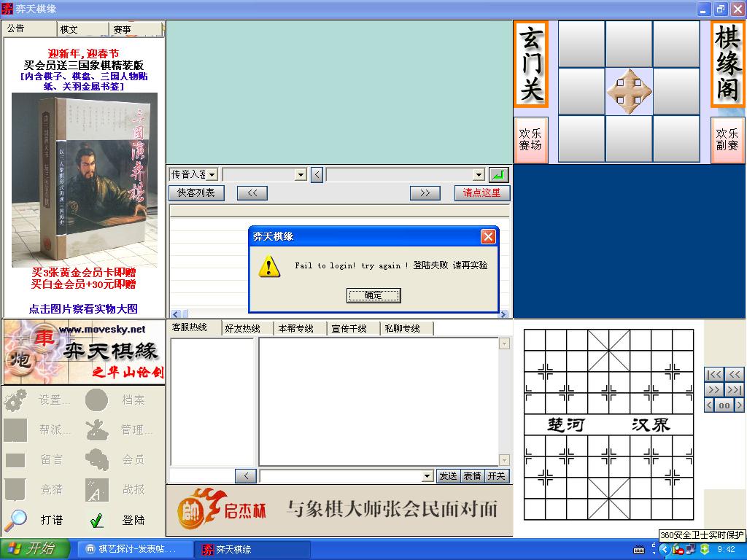Click the << page button next to 侠客列表
This screenshot has height=560, width=747.
pyautogui.click(x=252, y=192)
